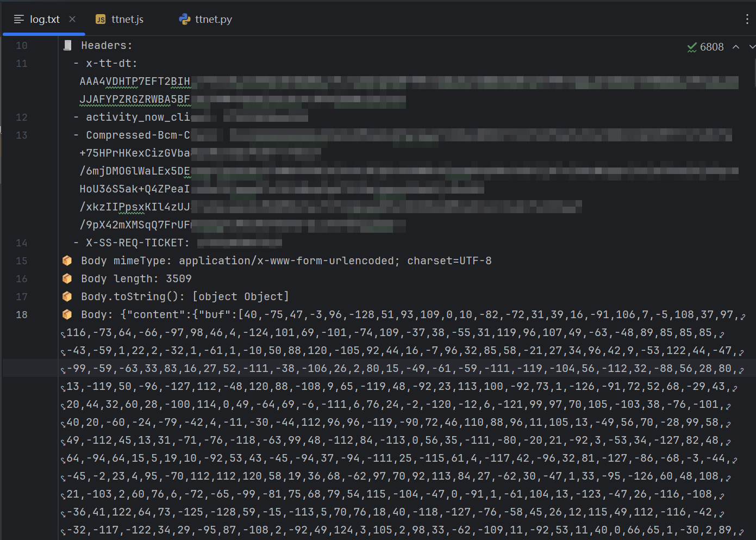Click line number 16 in the gutter
756x540 pixels.
(22, 279)
